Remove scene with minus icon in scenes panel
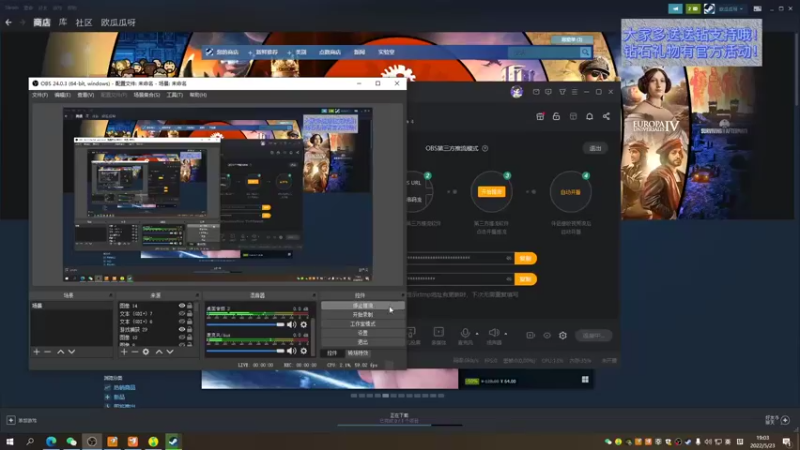The width and height of the screenshot is (800, 450). (x=47, y=352)
